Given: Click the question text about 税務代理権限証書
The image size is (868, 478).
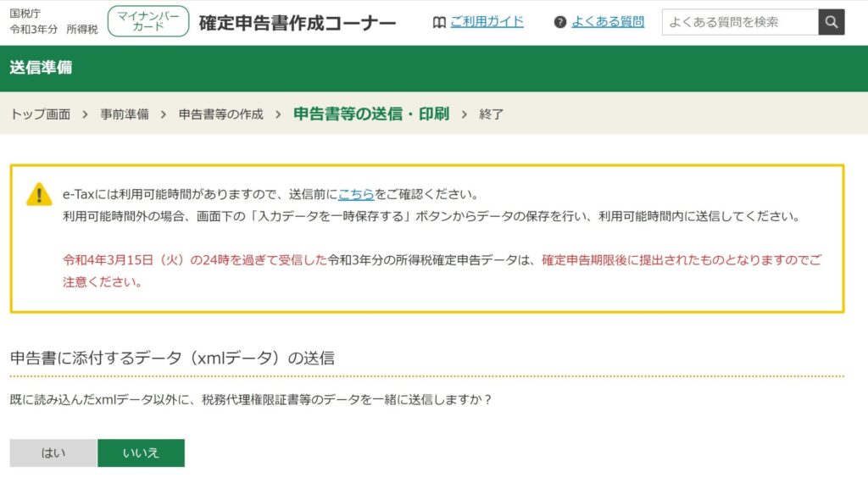Looking at the screenshot, I should (x=251, y=399).
